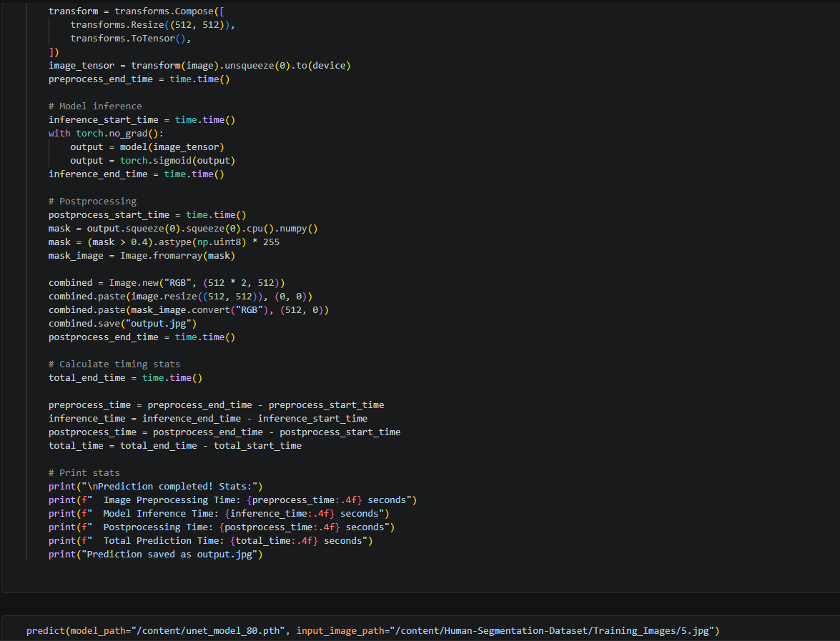Viewport: 840px width, 641px height.
Task: Click the 'preprocess_end_time = time.time()' line
Action: pyautogui.click(x=139, y=79)
